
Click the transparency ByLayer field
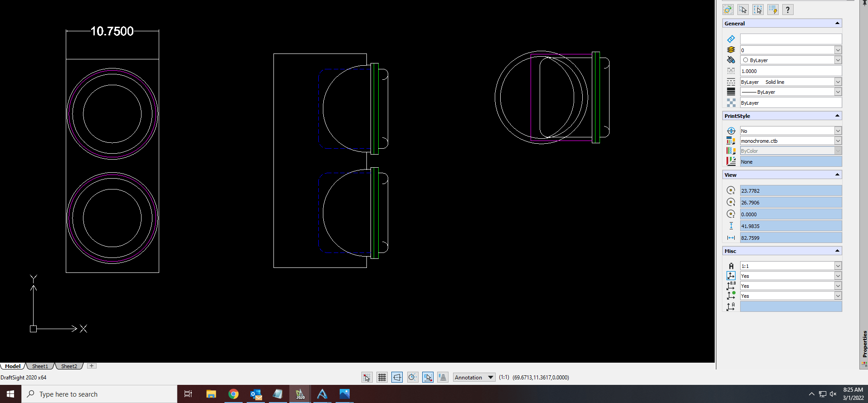[x=791, y=103]
